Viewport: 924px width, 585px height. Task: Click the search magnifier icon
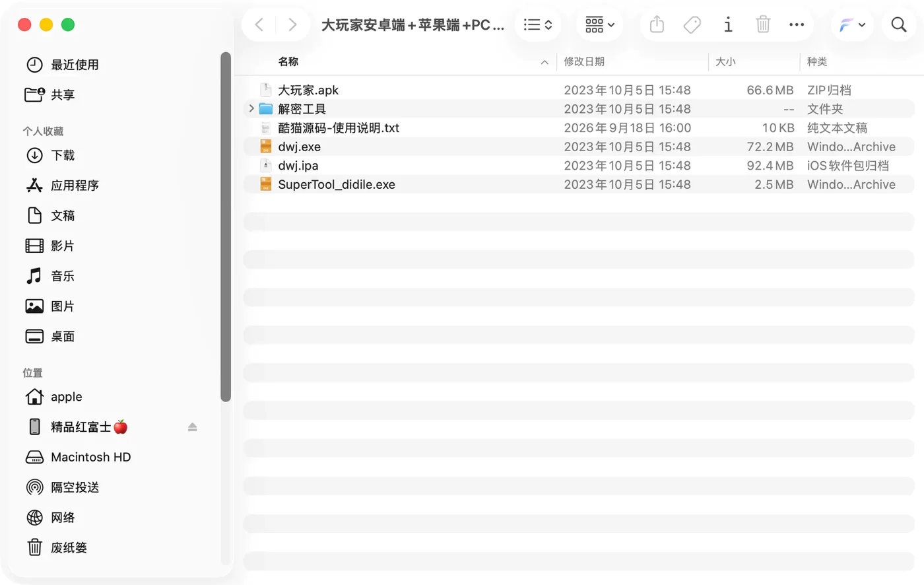tap(899, 25)
